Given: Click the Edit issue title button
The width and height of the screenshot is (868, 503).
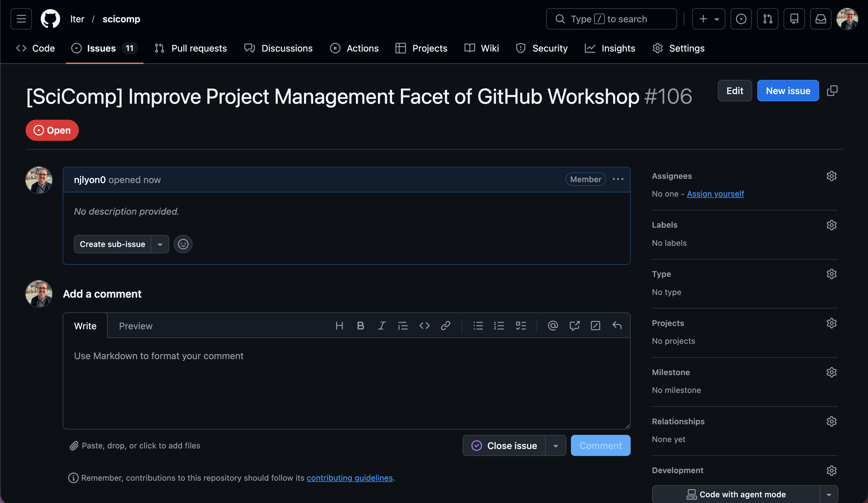Looking at the screenshot, I should pyautogui.click(x=735, y=90).
